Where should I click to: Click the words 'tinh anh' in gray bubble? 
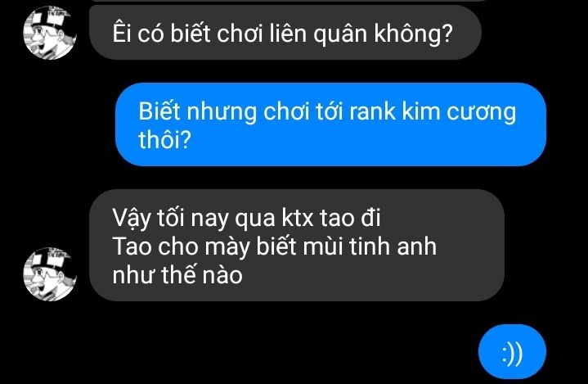click(x=393, y=246)
